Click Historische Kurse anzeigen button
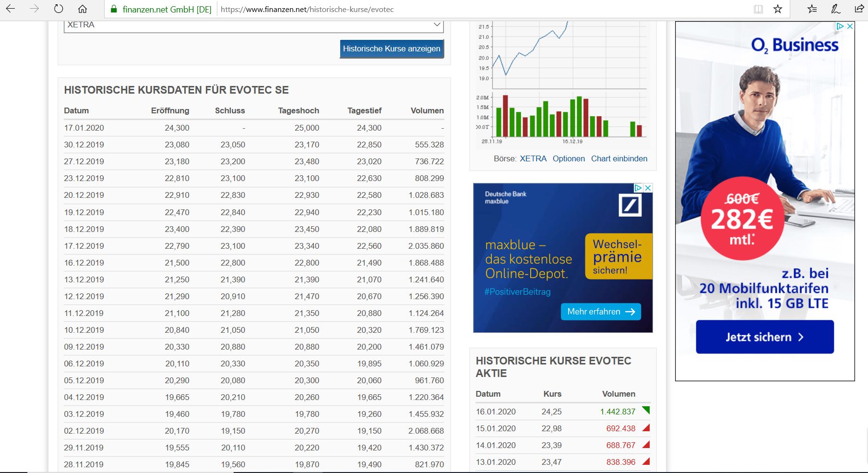Screen dimensions: 868x473 point(392,49)
